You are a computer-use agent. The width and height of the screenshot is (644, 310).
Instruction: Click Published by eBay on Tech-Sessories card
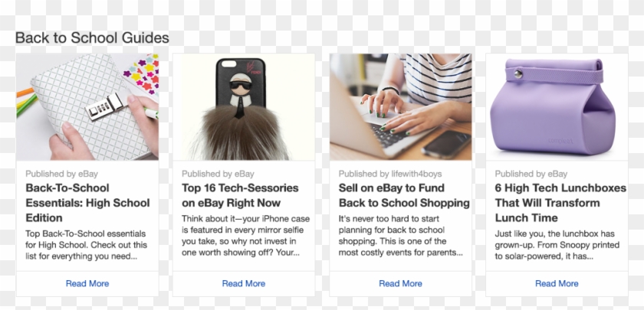218,174
